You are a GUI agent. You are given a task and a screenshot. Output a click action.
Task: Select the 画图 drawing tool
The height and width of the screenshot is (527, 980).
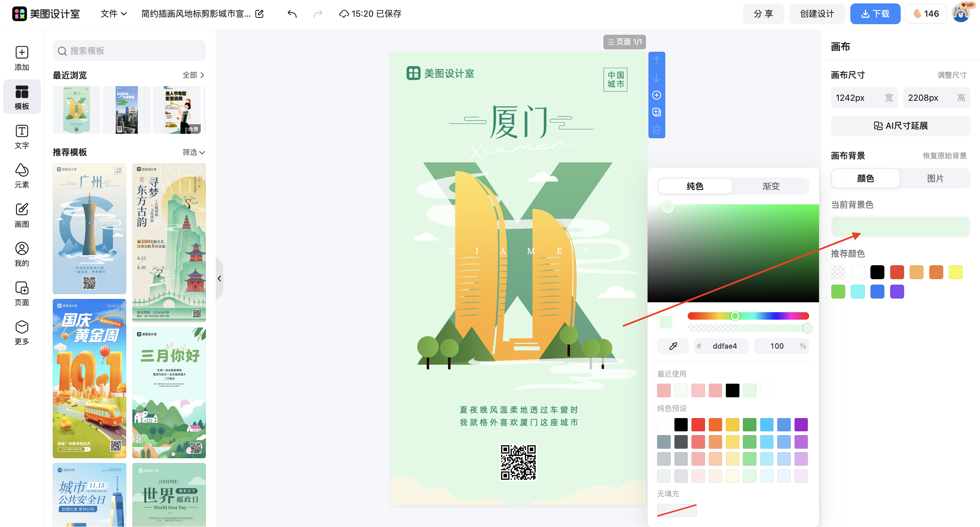pyautogui.click(x=22, y=215)
